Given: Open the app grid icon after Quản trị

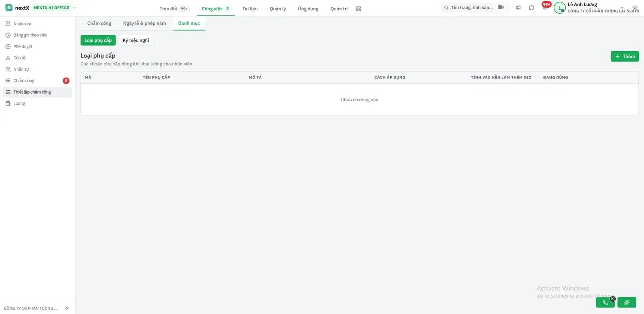Looking at the screenshot, I should [x=358, y=9].
